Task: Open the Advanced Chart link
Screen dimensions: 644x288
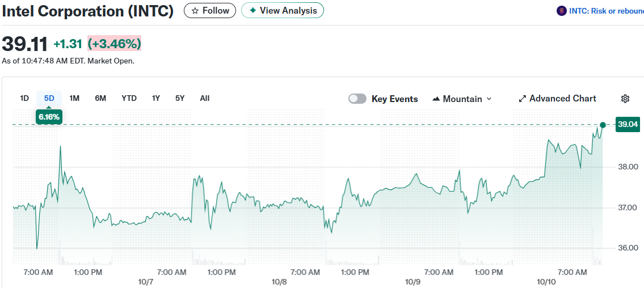Action: tap(562, 99)
